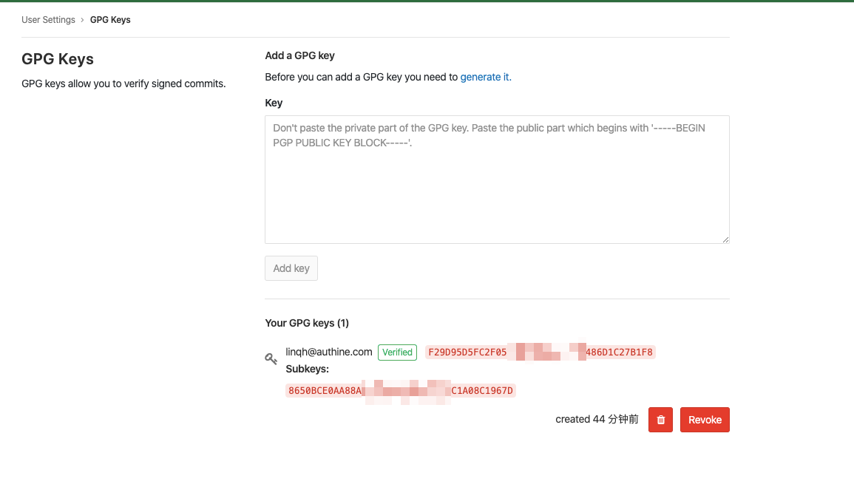This screenshot has width=854, height=504.
Task: Click the textarea resize handle corner
Action: (725, 239)
